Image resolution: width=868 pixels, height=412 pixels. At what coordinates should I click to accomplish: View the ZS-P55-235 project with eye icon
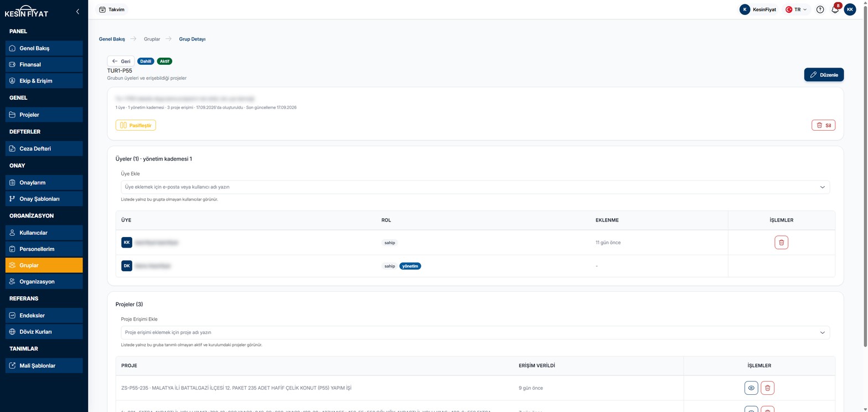pos(751,388)
